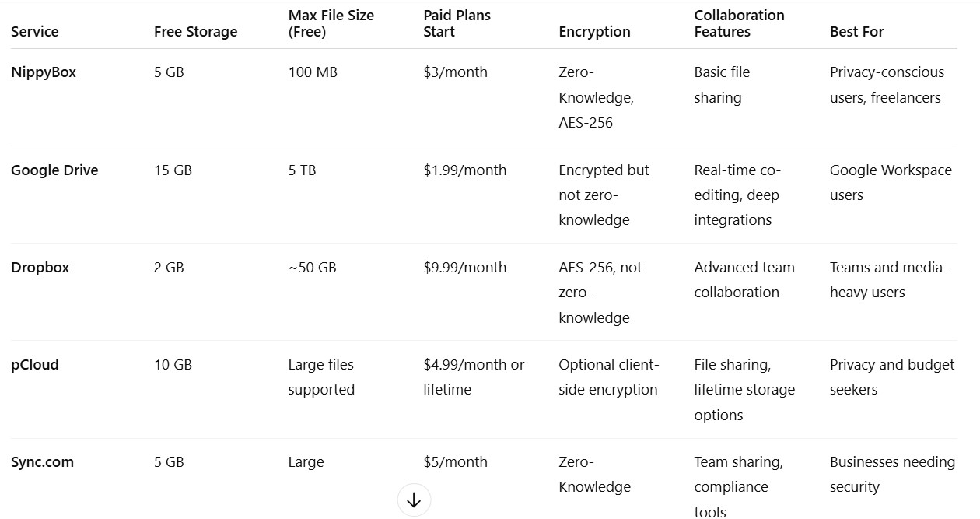
Task: Click the Google Drive row label
Action: [x=54, y=170]
